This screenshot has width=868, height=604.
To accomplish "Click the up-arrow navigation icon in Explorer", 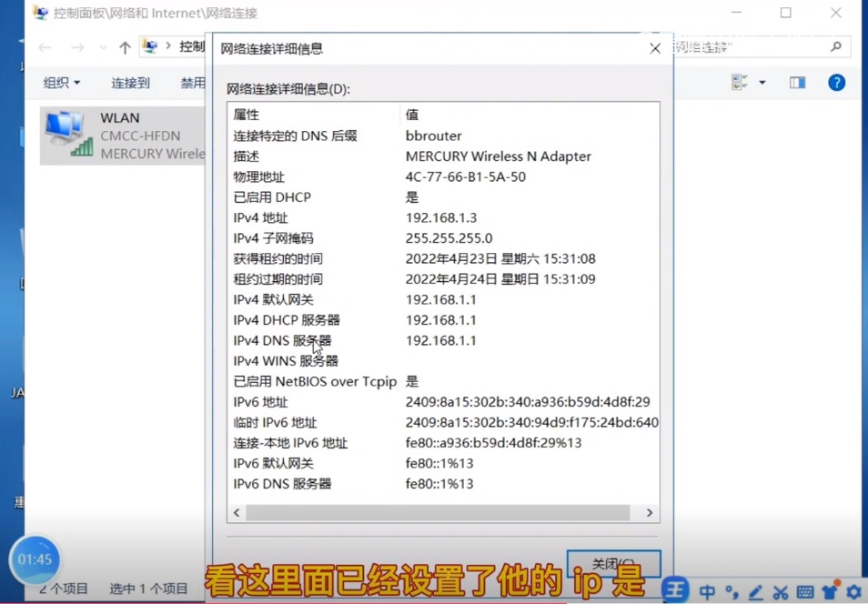I will tap(125, 47).
